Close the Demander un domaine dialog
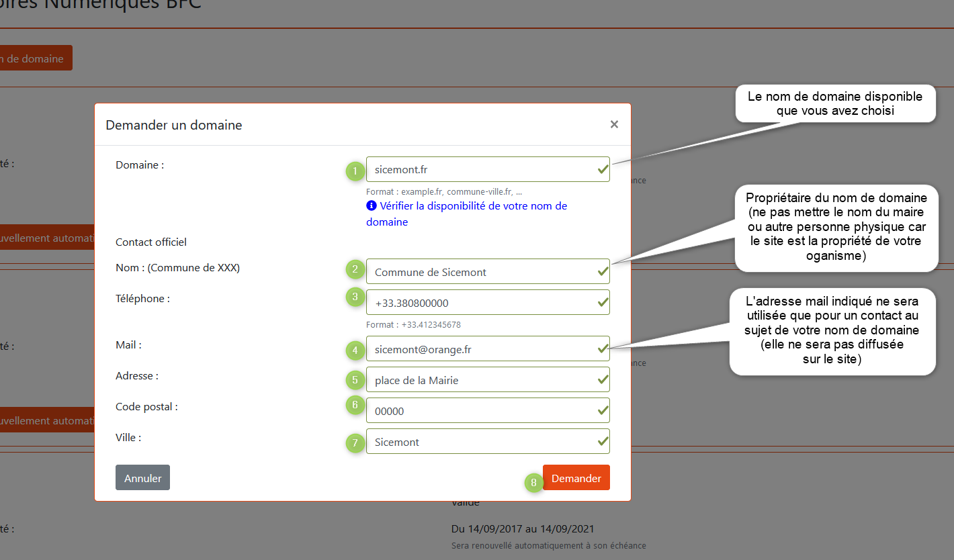This screenshot has width=954, height=560. coord(614,124)
